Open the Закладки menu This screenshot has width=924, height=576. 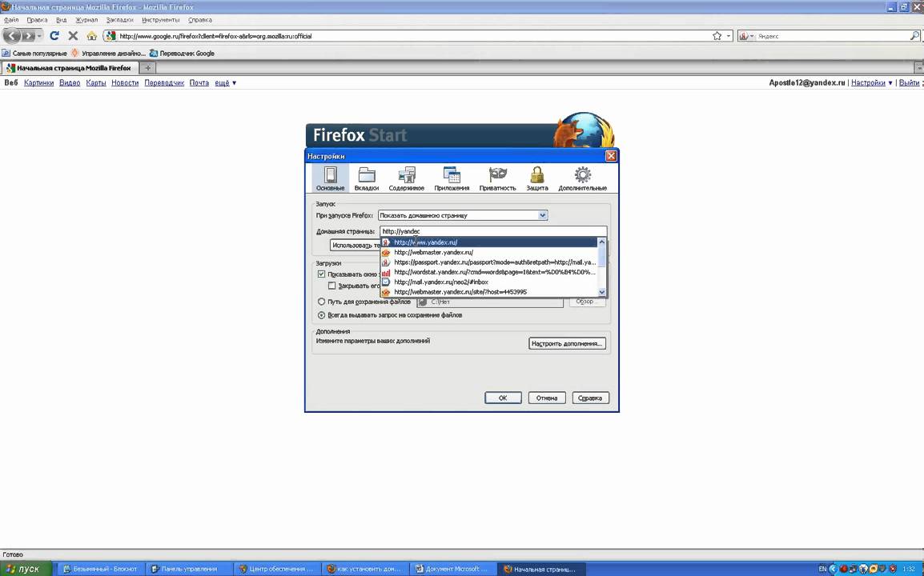(x=119, y=20)
